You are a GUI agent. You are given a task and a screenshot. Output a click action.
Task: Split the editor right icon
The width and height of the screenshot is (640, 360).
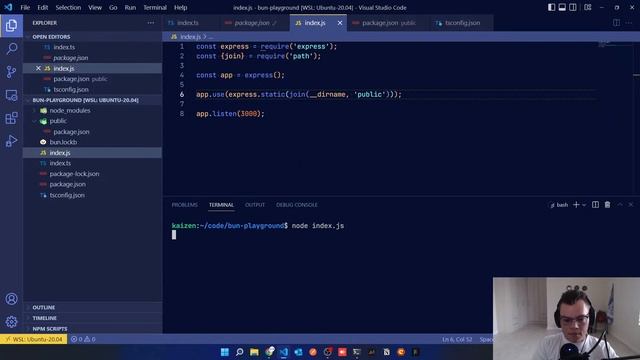[616, 23]
